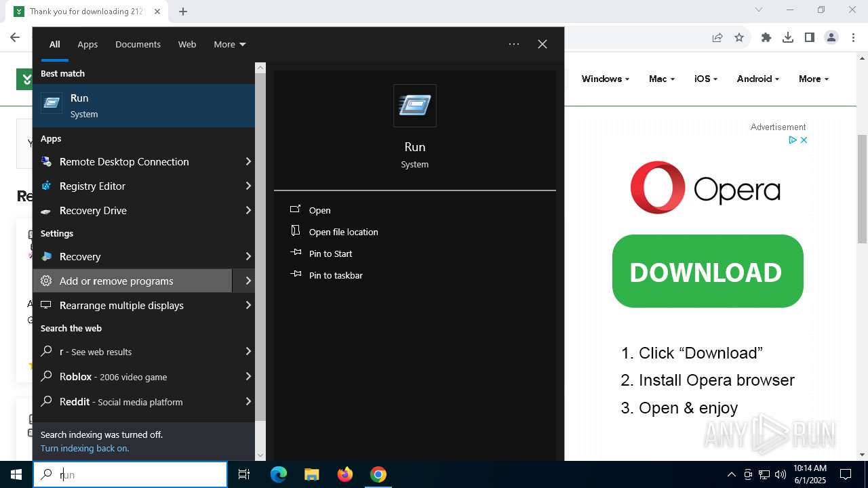Expand Registry Editor chevron
The image size is (868, 488).
point(248,186)
